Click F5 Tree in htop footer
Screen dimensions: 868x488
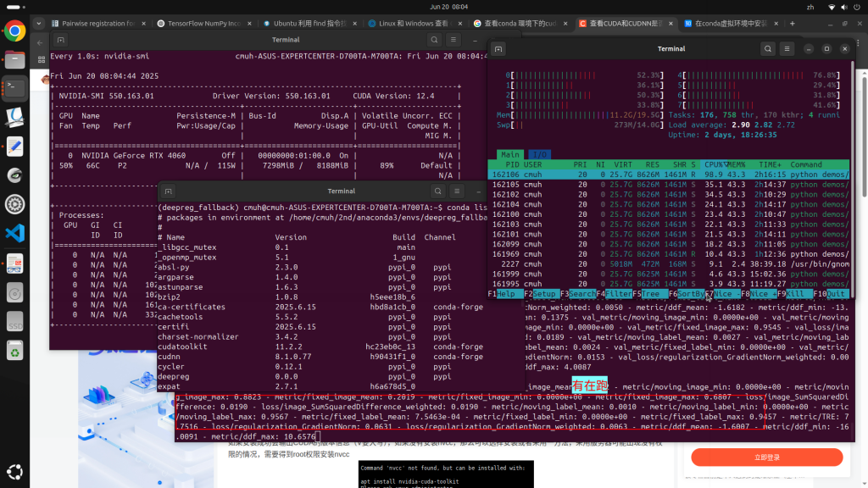[x=650, y=294]
